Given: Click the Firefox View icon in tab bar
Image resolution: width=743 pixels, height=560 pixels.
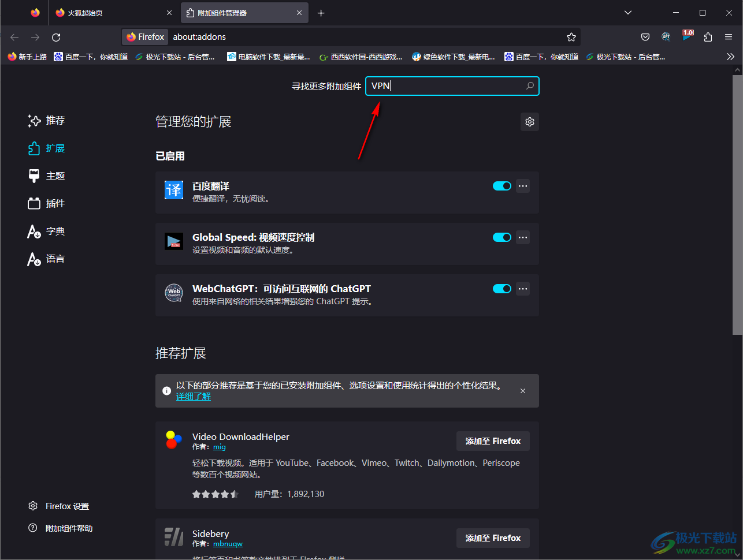Looking at the screenshot, I should (35, 13).
